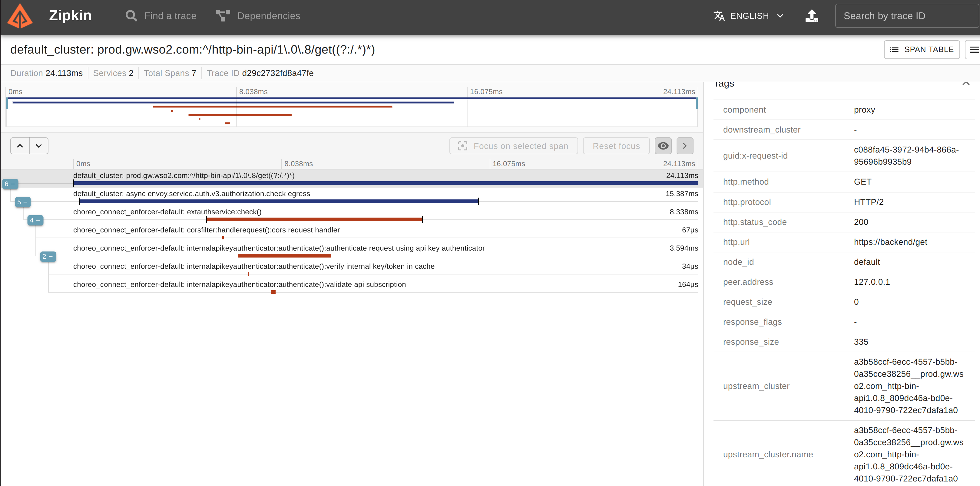Click the http.url value https://backend/get

(890, 242)
